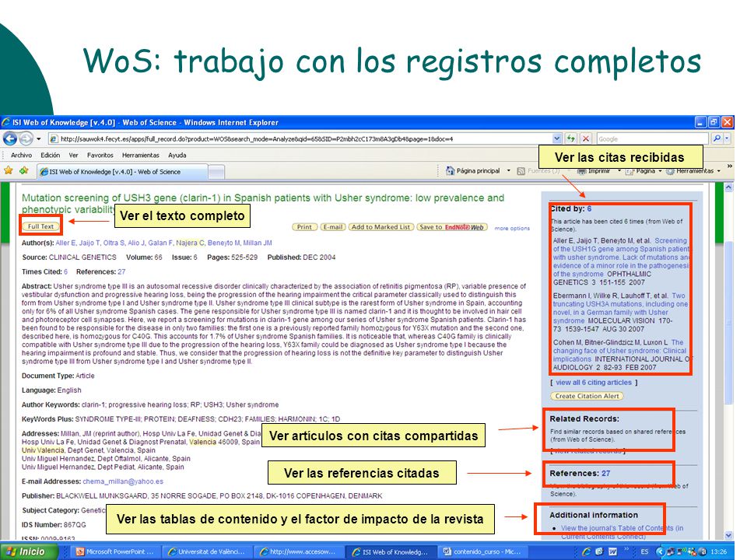The image size is (747, 560).
Task: Click the browser Forward arrow button
Action: click(x=26, y=138)
